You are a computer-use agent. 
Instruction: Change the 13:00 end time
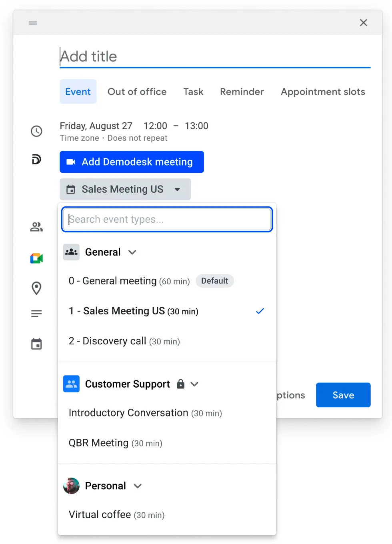pos(196,126)
